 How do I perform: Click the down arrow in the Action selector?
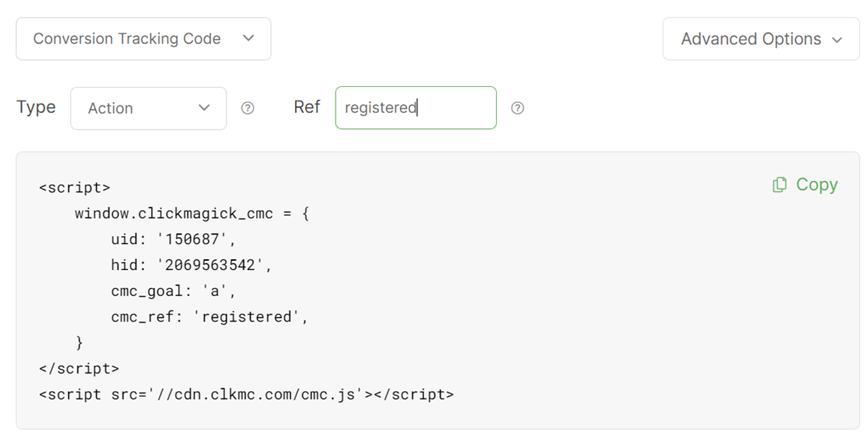point(204,108)
